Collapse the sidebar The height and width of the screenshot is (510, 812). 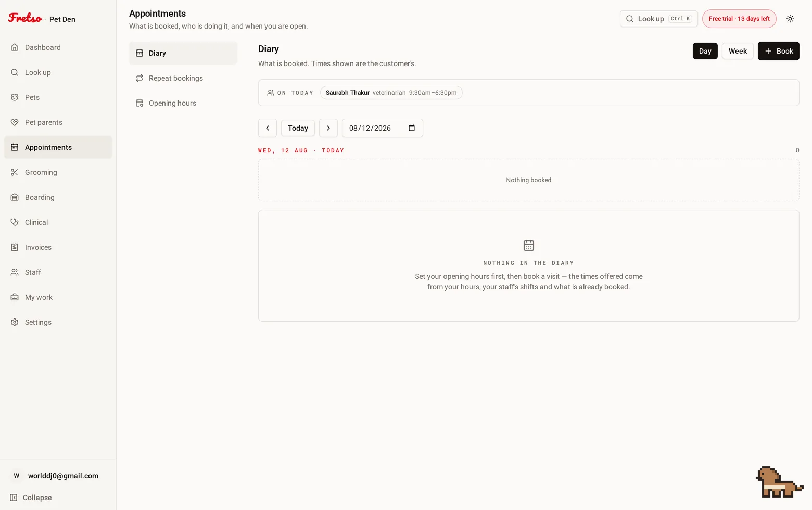(x=31, y=498)
